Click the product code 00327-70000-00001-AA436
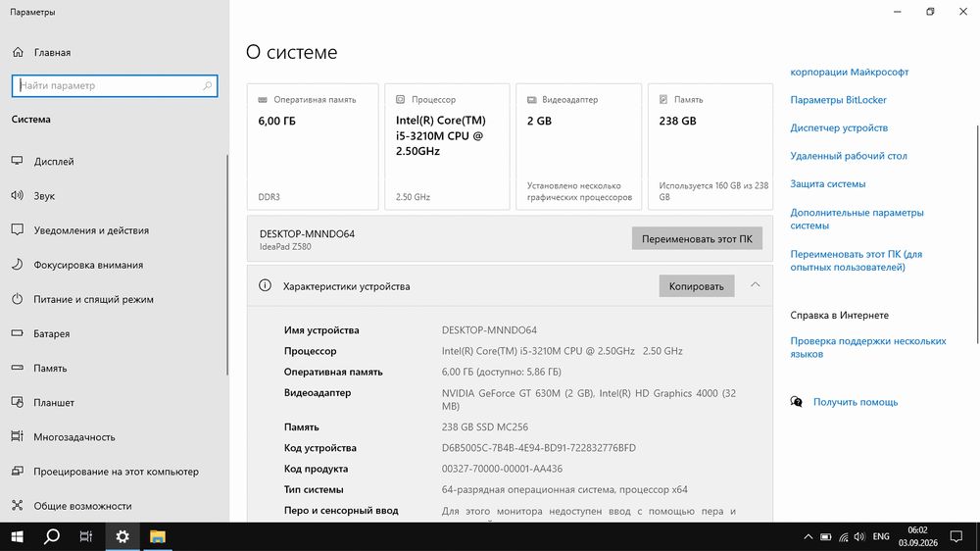The height and width of the screenshot is (551, 980). pyautogui.click(x=502, y=469)
